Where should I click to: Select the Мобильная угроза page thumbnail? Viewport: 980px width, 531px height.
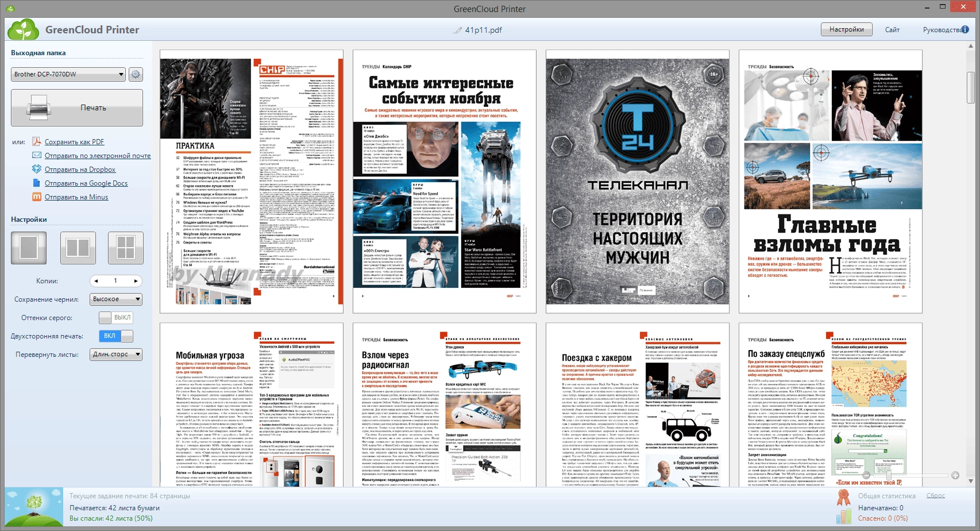point(252,405)
